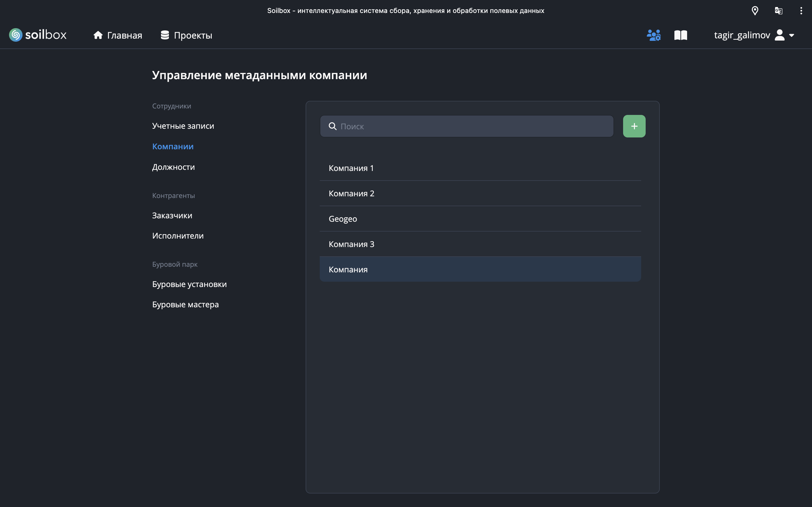Open Заказчики sidebar link
This screenshot has width=812, height=507.
click(172, 215)
